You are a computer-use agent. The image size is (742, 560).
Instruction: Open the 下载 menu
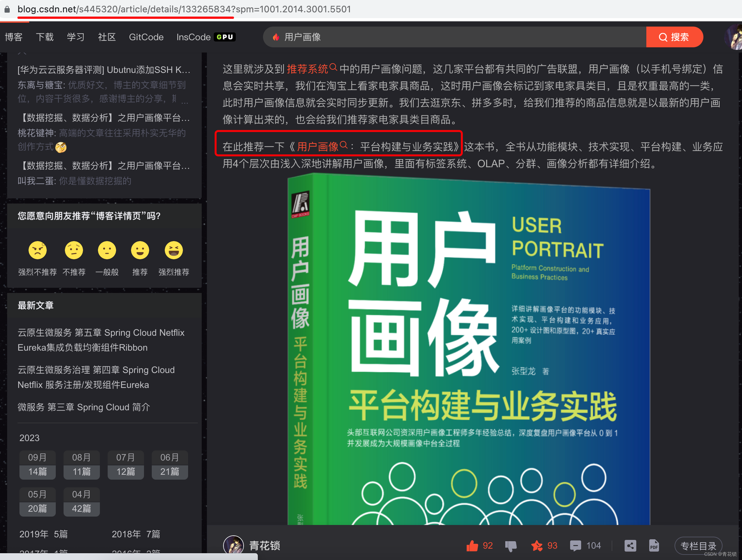click(45, 37)
